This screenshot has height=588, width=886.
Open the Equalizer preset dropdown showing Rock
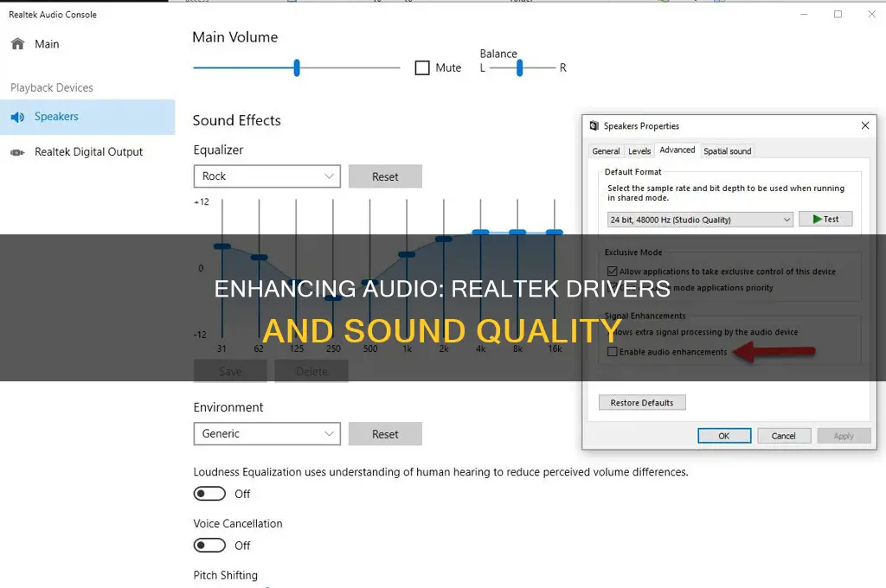pos(266,176)
